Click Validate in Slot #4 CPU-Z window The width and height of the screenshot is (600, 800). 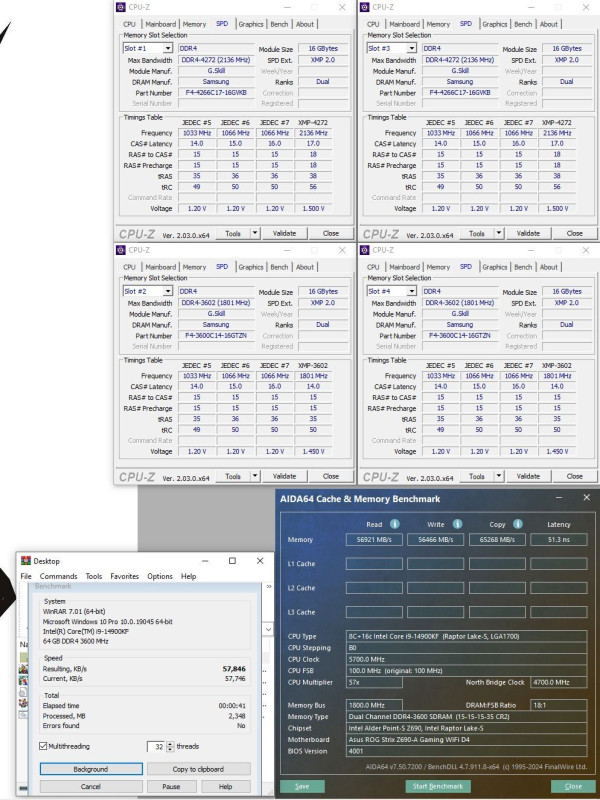528,476
